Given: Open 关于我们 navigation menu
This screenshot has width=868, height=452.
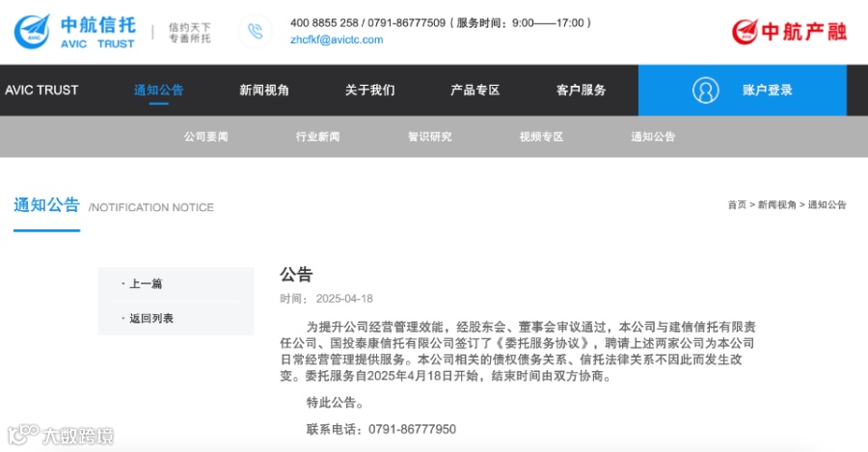Looking at the screenshot, I should point(369,91).
